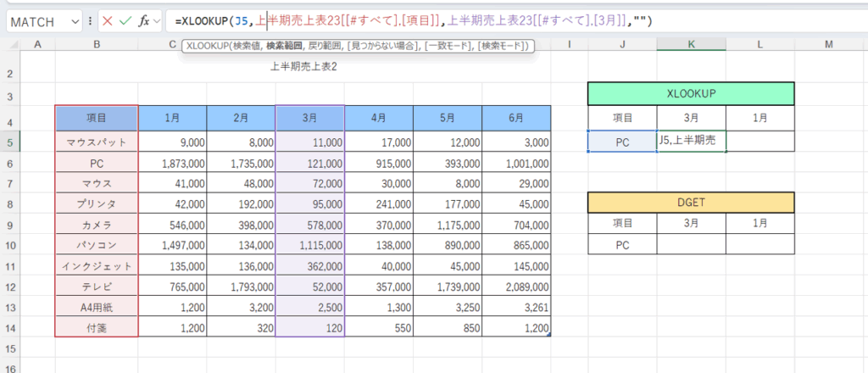The width and height of the screenshot is (868, 373).
Task: Select the PC cell under the XLOOKUP 項目 column
Action: [622, 142]
